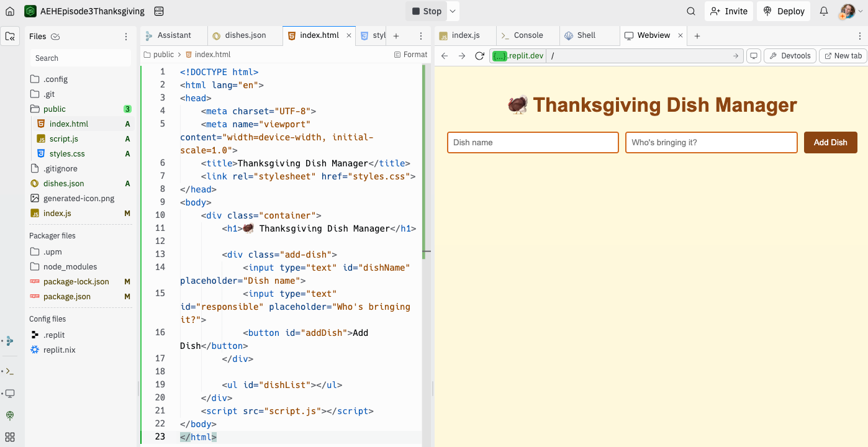The height and width of the screenshot is (447, 868).
Task: Open notifications bell
Action: tap(824, 11)
